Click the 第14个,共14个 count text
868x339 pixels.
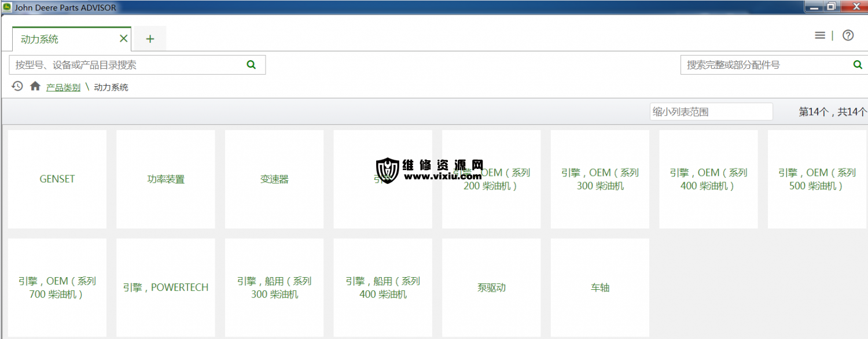pos(833,112)
